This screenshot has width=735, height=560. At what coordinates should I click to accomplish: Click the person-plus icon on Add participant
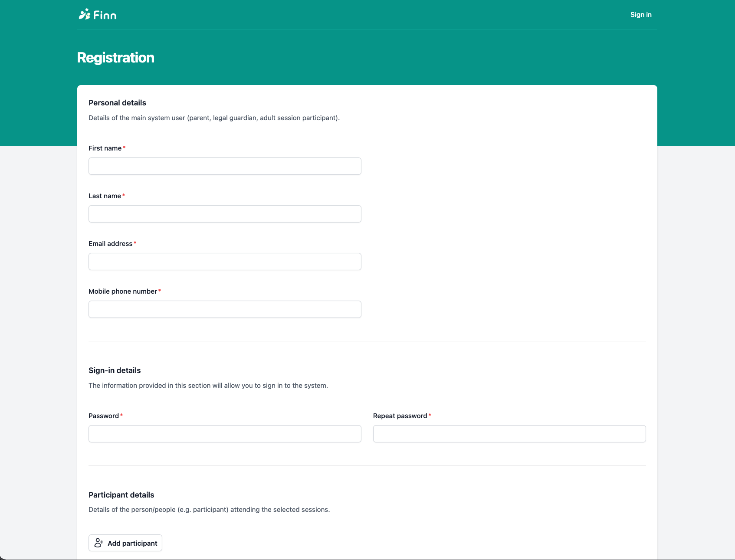click(x=99, y=543)
